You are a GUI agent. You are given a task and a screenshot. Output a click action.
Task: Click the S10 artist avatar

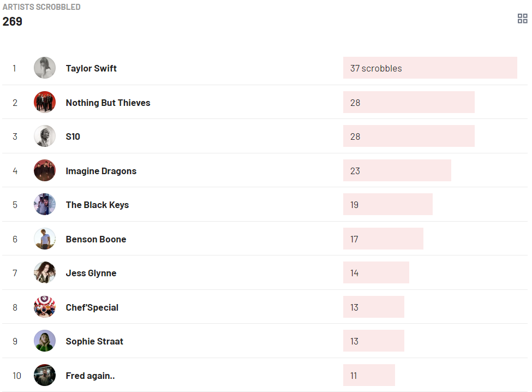45,136
